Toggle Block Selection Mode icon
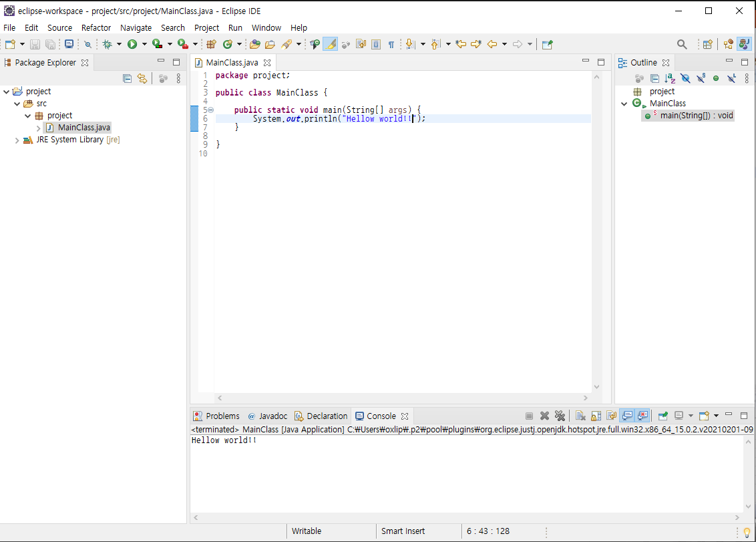Viewport: 756px width, 542px height. [x=376, y=44]
